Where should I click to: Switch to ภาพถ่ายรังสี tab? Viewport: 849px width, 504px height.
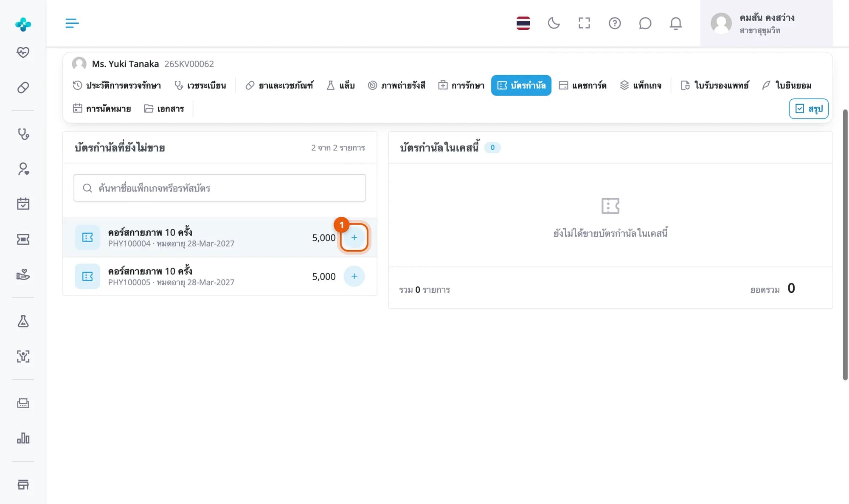(396, 85)
